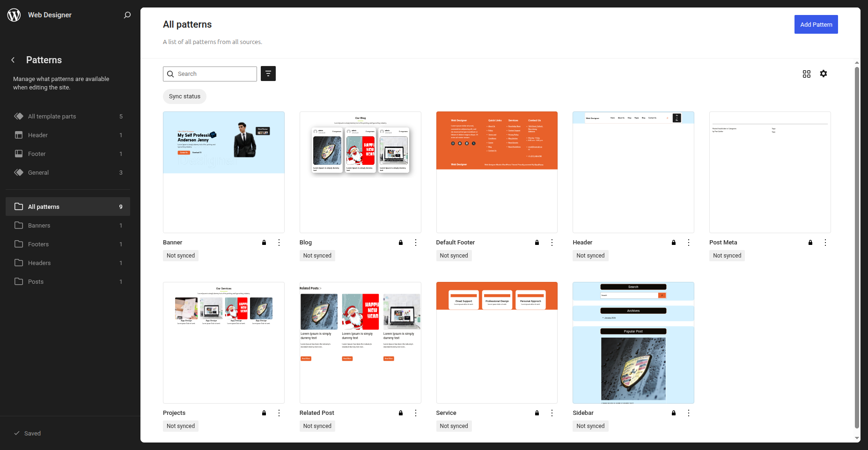Expand the three-dot menu for Projects
This screenshot has height=450, width=868.
pos(279,413)
